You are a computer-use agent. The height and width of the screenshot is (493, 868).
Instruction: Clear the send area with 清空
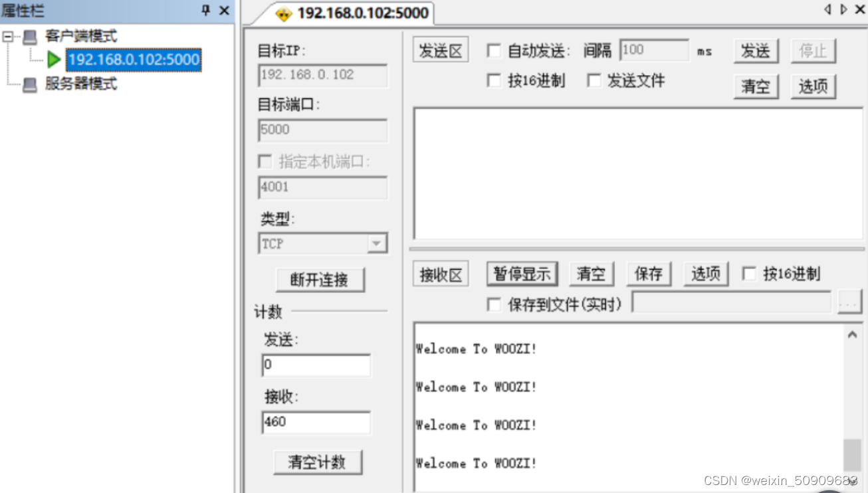(756, 86)
